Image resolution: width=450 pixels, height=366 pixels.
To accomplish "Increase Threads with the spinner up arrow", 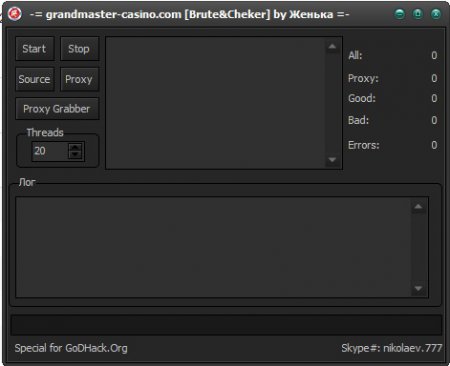I will pos(75,147).
